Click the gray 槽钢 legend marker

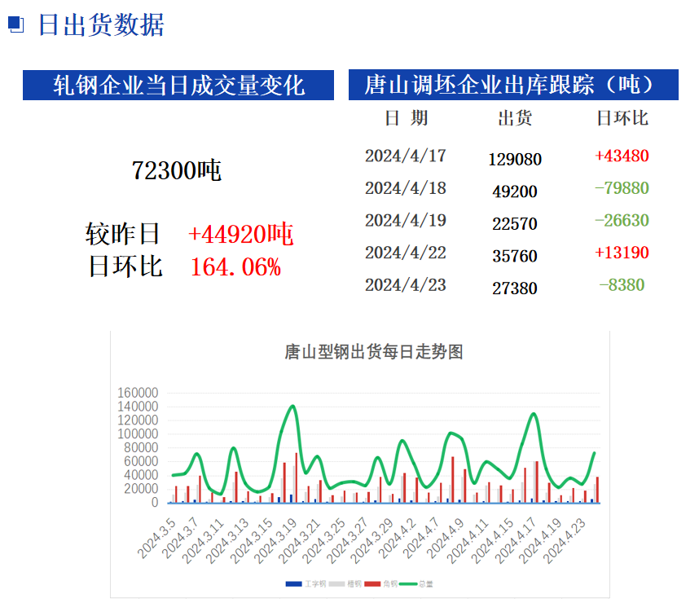336,583
